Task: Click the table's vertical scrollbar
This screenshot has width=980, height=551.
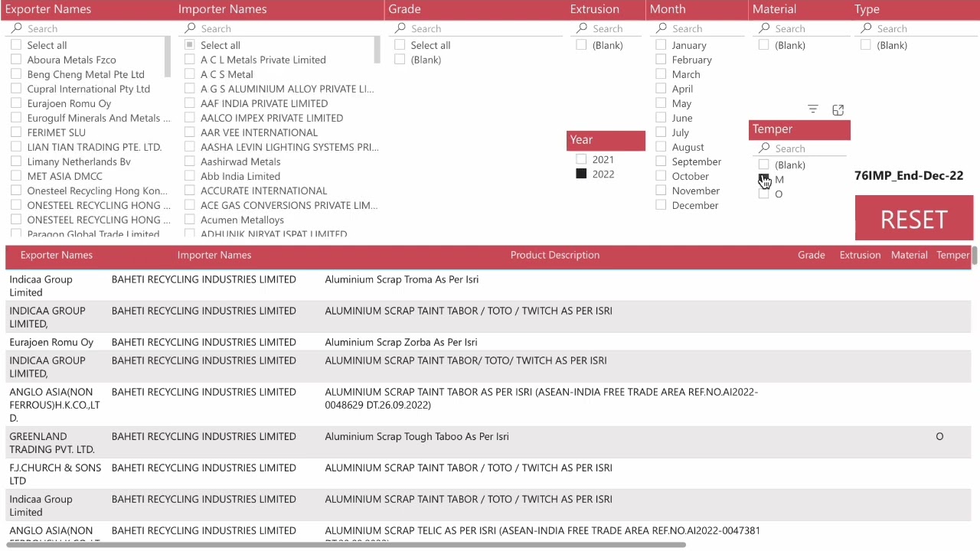Action: pyautogui.click(x=975, y=256)
